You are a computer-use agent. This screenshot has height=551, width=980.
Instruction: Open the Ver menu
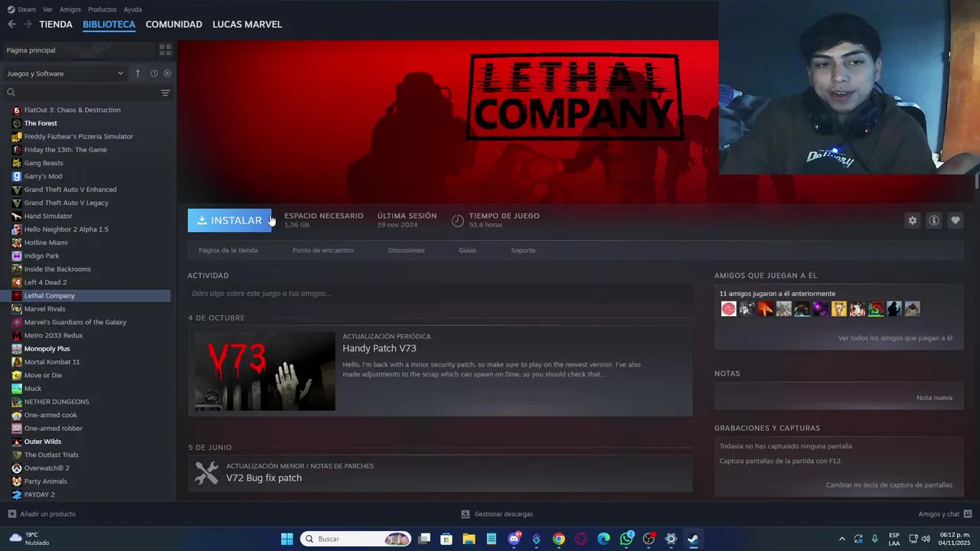(47, 9)
